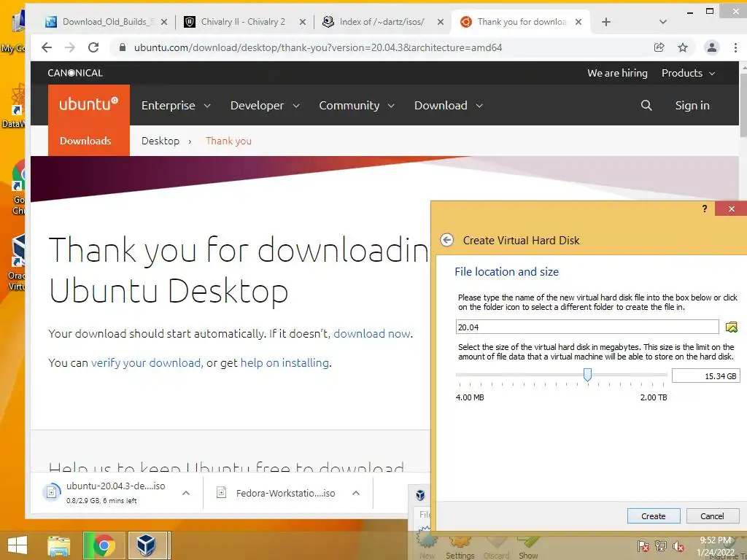Open File Explorer from taskbar
Screen dimensions: 747x560
click(x=58, y=545)
